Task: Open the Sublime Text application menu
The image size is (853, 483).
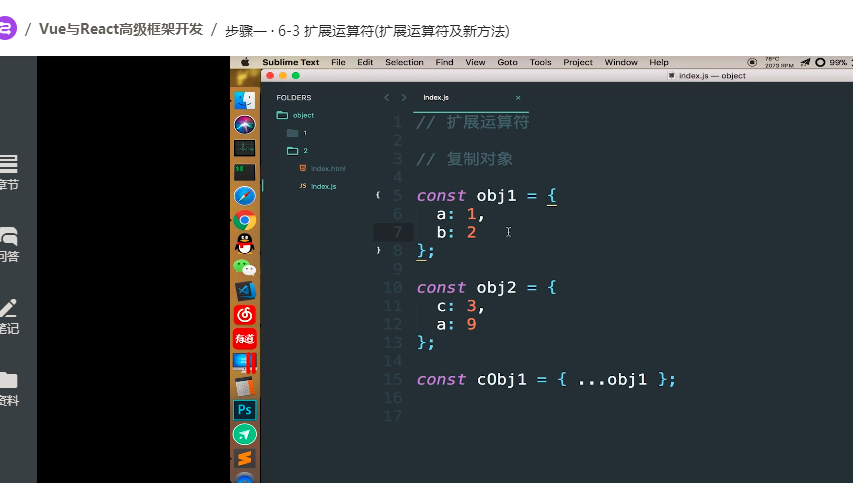Action: point(290,62)
